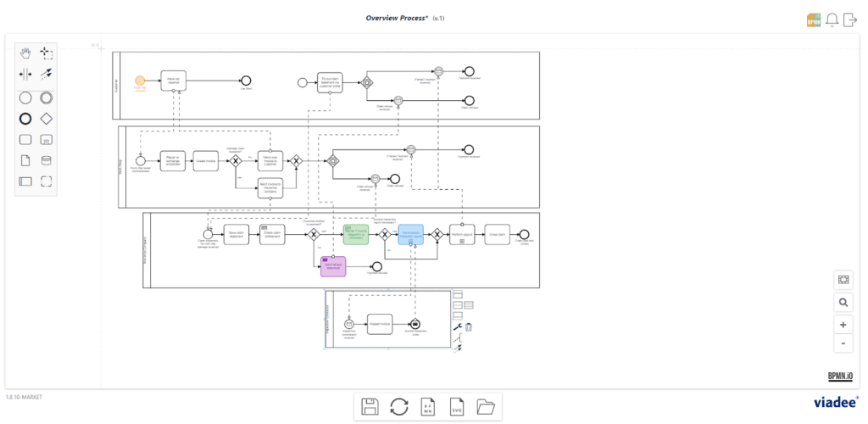Select the data object palette shape

(25, 160)
